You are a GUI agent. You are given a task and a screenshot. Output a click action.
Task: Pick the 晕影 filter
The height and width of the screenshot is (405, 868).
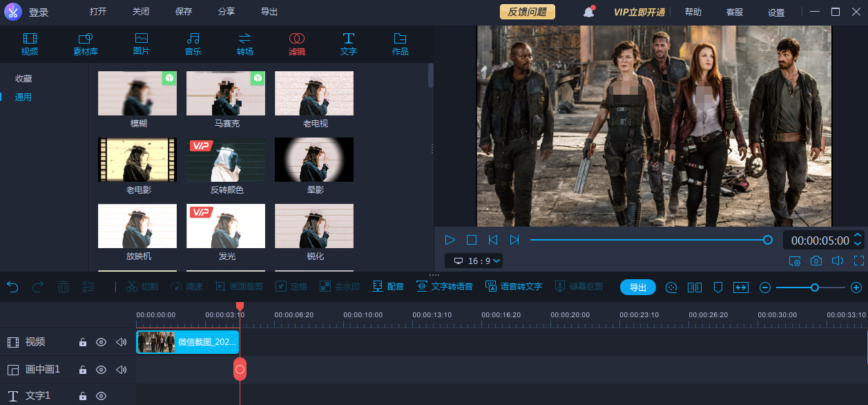(314, 160)
